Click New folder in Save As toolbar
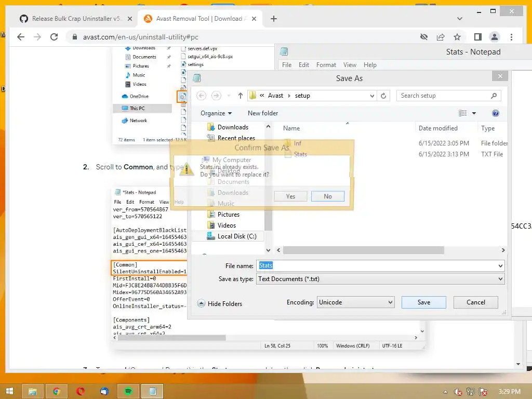The width and height of the screenshot is (532, 399). point(262,113)
